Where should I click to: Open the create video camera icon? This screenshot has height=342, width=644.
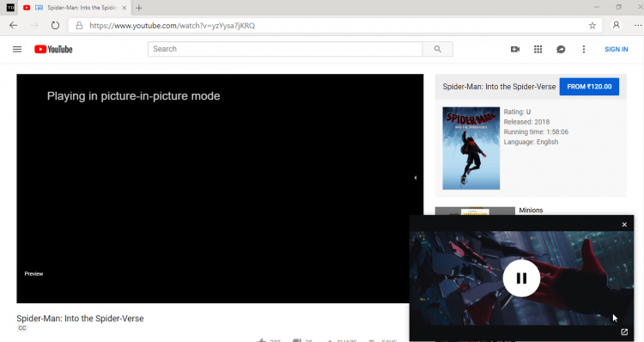515,49
